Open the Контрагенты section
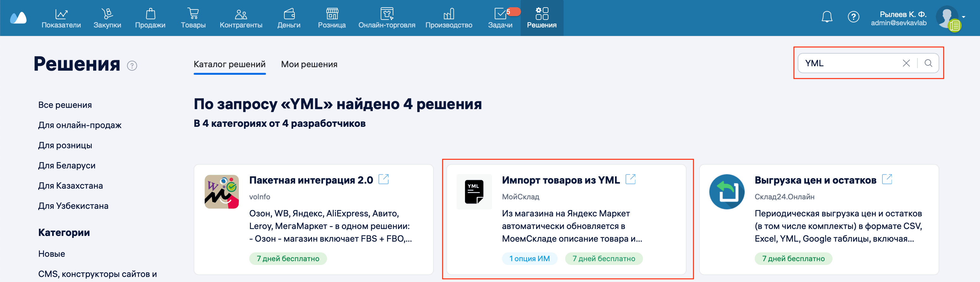The width and height of the screenshot is (980, 282). tap(241, 18)
